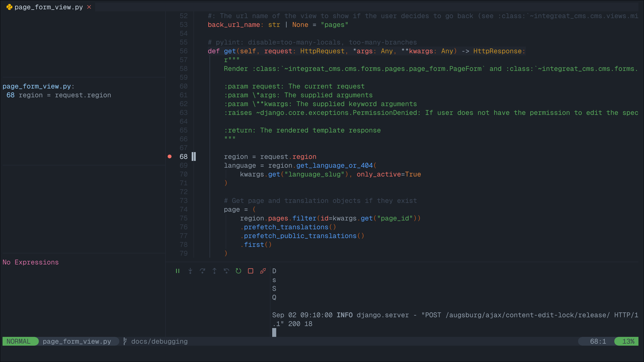This screenshot has width=644, height=362.
Task: Pause the debugger session
Action: click(178, 271)
